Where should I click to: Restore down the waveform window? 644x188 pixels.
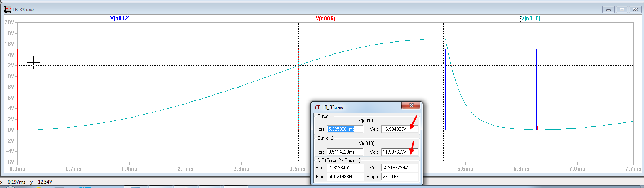point(622,9)
